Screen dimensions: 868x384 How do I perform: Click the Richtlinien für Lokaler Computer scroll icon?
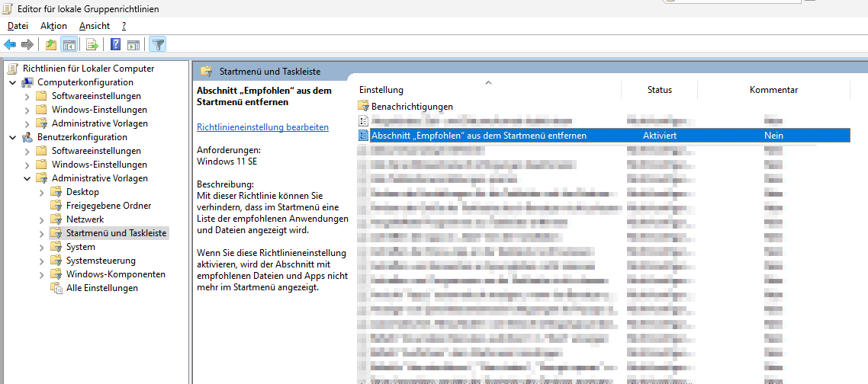13,69
